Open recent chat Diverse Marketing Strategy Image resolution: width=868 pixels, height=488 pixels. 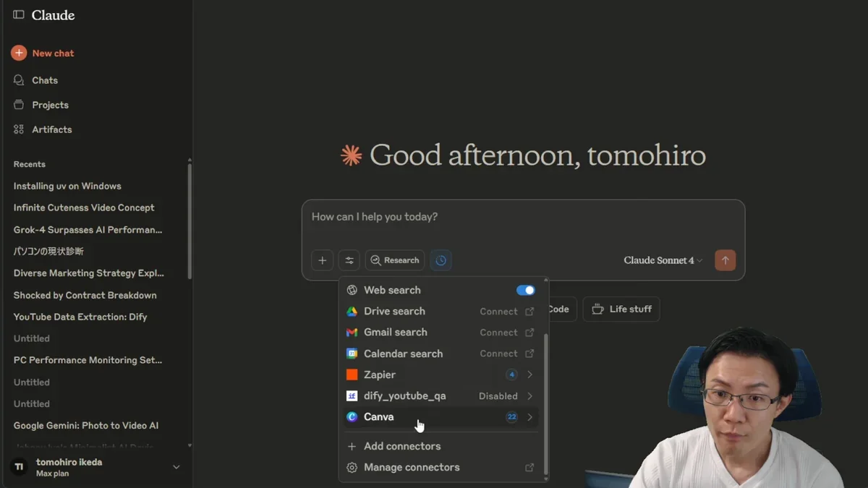coord(88,273)
